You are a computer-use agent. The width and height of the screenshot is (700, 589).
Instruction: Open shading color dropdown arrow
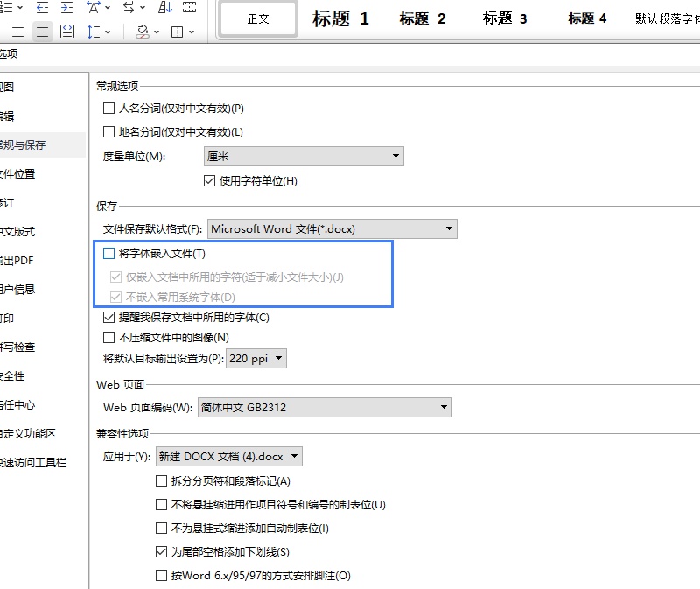pos(157,32)
